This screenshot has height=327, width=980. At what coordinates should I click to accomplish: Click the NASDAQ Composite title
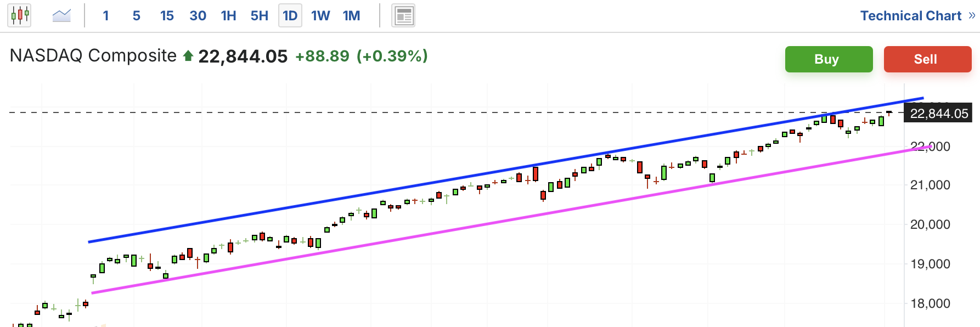point(93,55)
